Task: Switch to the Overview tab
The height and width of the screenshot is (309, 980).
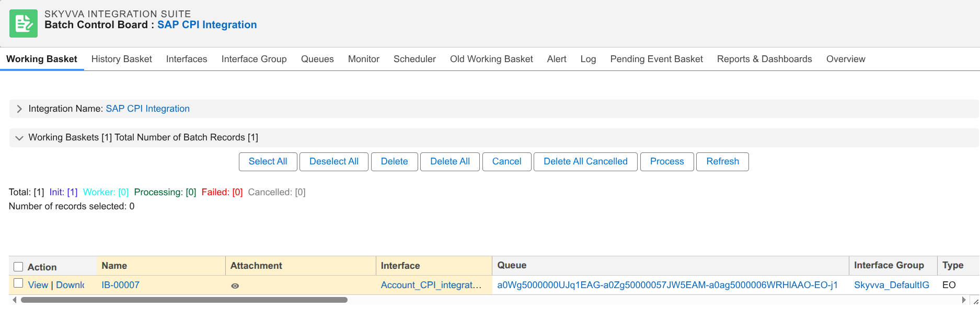Action: pyautogui.click(x=846, y=59)
